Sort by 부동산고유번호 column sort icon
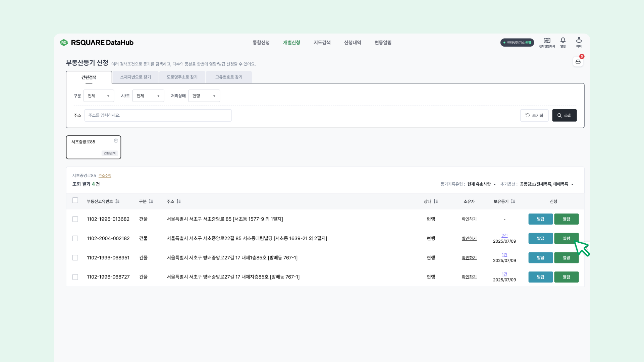Screen dimensions: 644x362 (x=117, y=201)
